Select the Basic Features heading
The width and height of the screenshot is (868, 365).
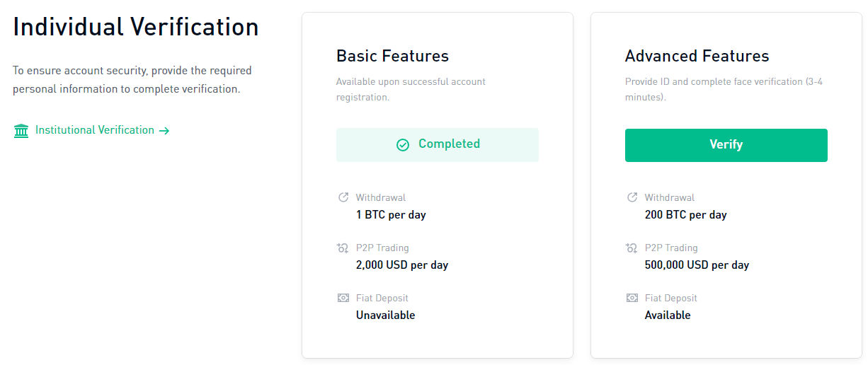392,56
